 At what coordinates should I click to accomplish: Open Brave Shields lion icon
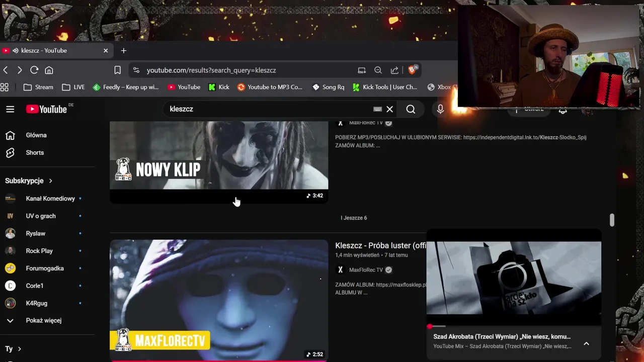[412, 70]
